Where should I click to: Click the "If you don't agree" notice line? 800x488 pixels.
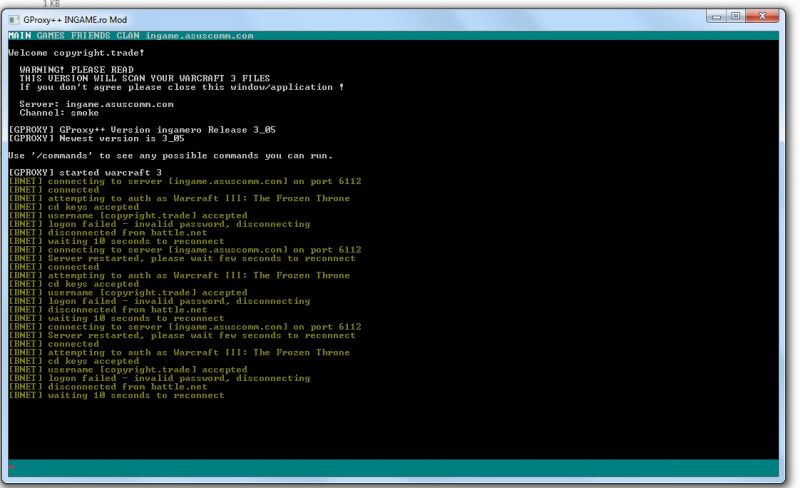[181, 87]
